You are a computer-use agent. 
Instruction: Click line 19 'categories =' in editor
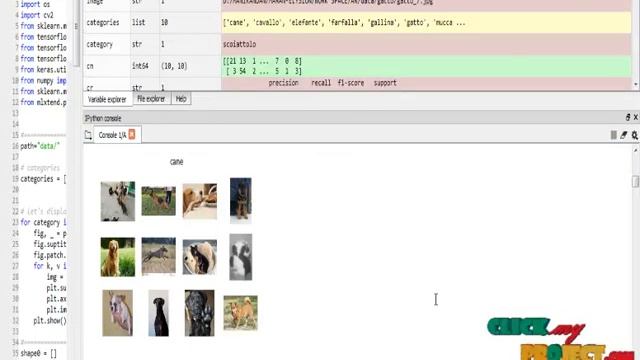coord(43,179)
